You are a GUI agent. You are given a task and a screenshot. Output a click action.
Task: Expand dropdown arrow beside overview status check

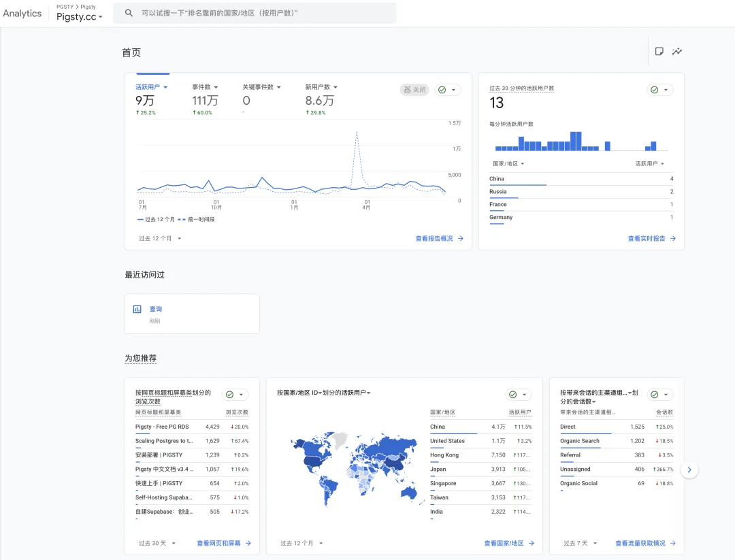point(453,90)
